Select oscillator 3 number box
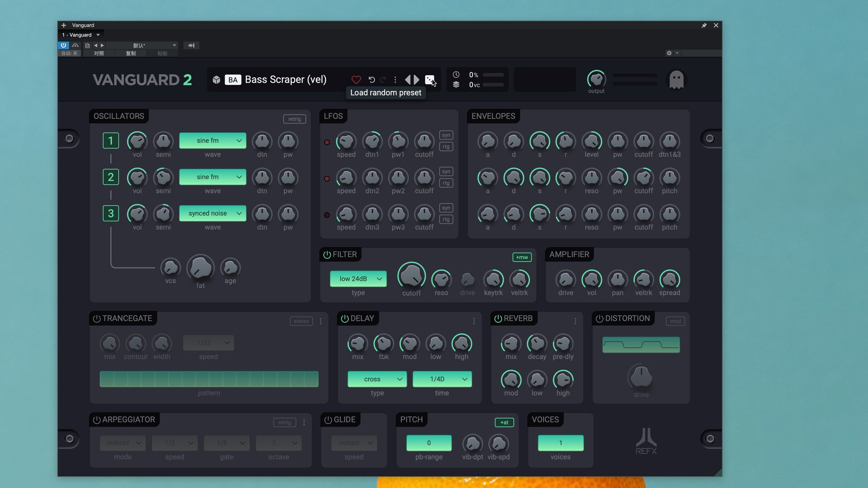Screen dimensions: 868x488 tap(111, 213)
